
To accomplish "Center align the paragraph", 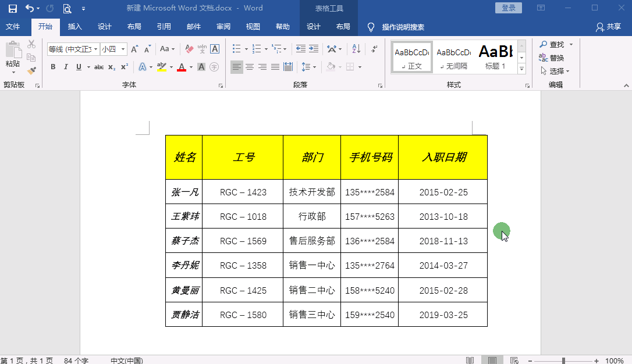I will [x=250, y=66].
